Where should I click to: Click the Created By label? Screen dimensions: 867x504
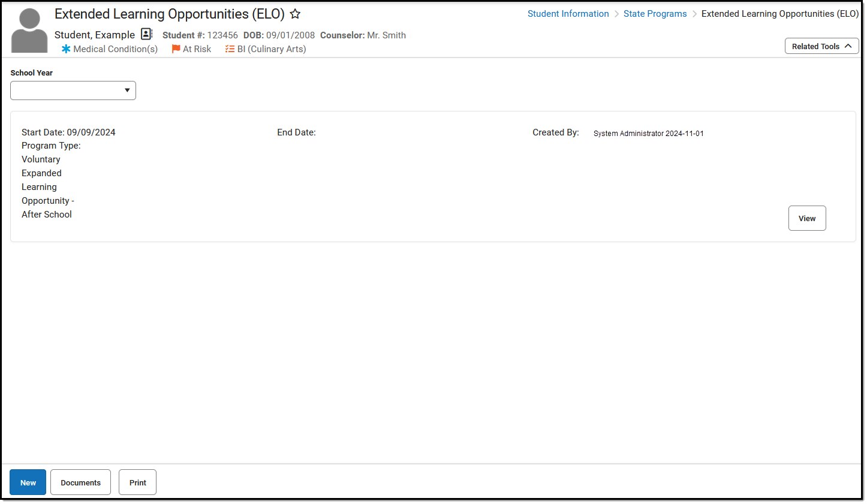pos(556,132)
